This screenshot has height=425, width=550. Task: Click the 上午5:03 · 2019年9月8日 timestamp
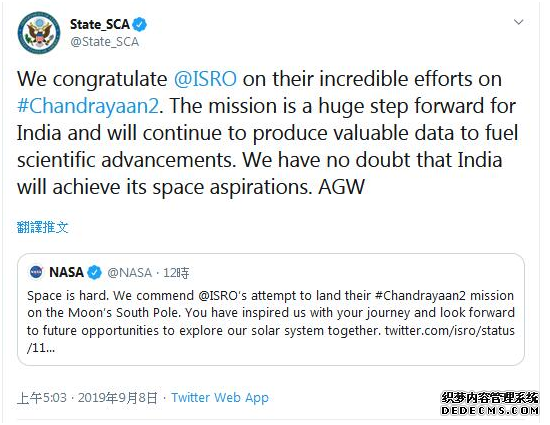(x=87, y=398)
